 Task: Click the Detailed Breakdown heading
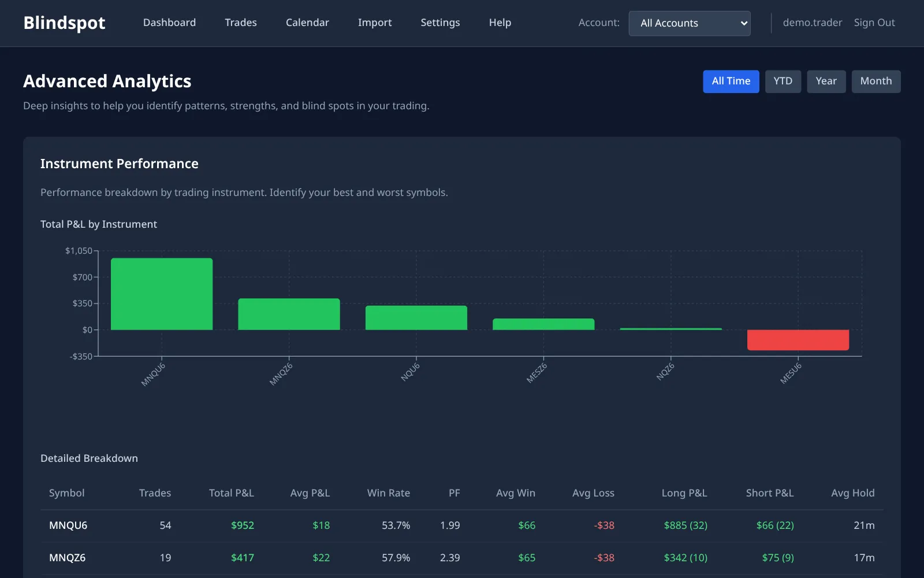click(89, 458)
